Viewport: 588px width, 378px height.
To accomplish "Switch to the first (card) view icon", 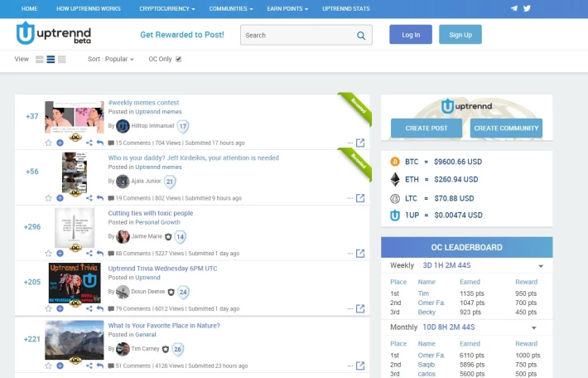I will (40, 60).
